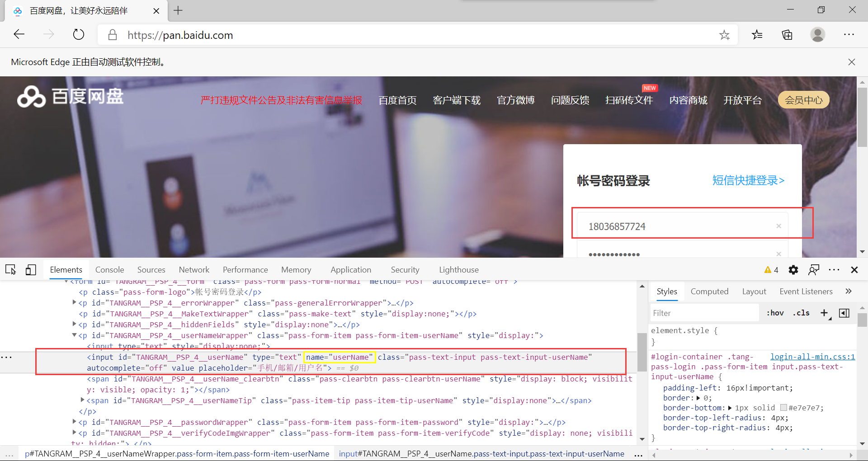The width and height of the screenshot is (868, 461).
Task: Click the Baidu Wangpan logo
Action: coord(71,96)
